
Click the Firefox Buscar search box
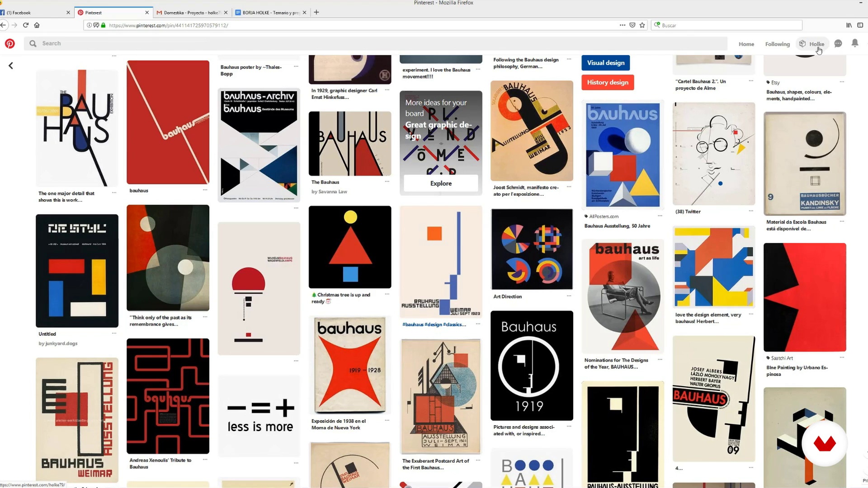click(x=726, y=25)
